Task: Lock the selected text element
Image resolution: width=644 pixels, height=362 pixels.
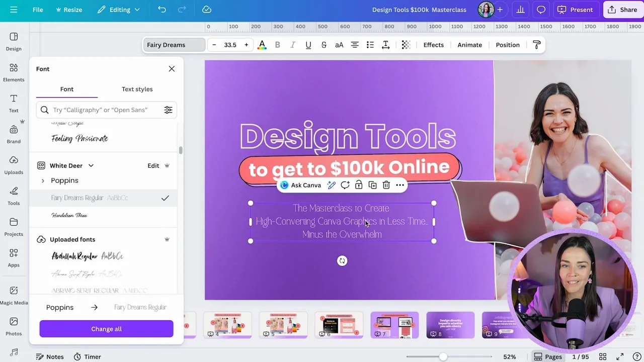Action: 359,185
